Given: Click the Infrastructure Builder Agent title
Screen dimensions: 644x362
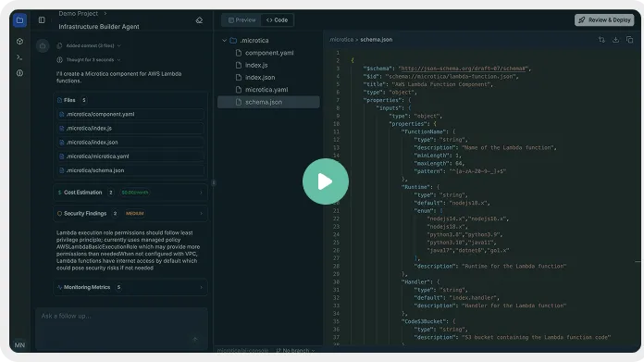Looking at the screenshot, I should (x=99, y=27).
